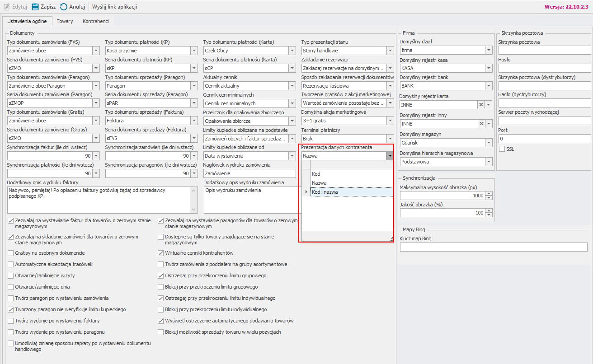This screenshot has height=364, width=593.
Task: Expand Terminal płatniczy dropdown
Action: pos(390,139)
